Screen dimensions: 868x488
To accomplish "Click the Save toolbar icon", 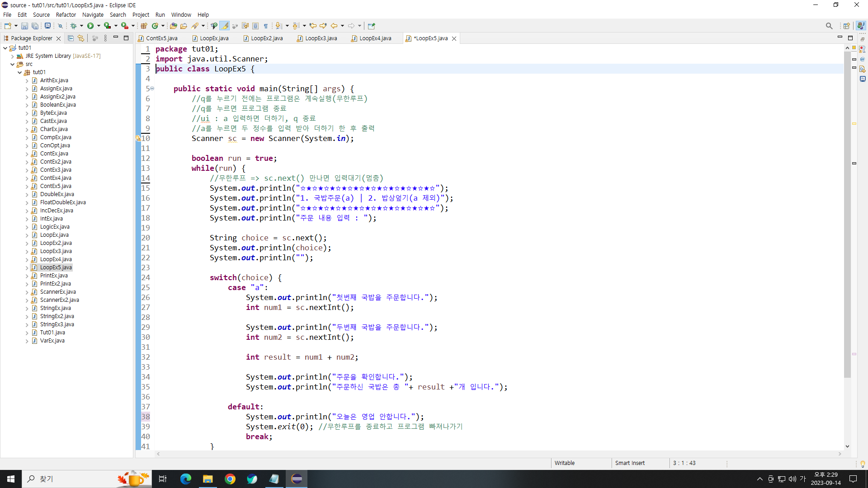I will (24, 26).
